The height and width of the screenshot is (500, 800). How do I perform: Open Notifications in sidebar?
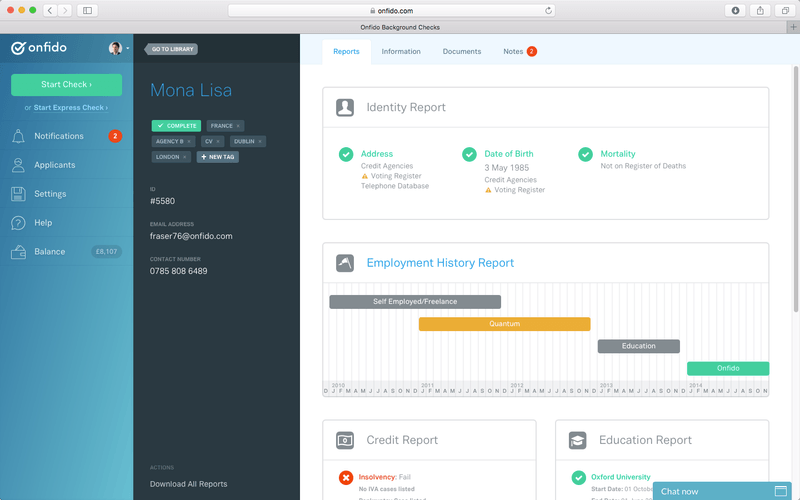point(66,136)
